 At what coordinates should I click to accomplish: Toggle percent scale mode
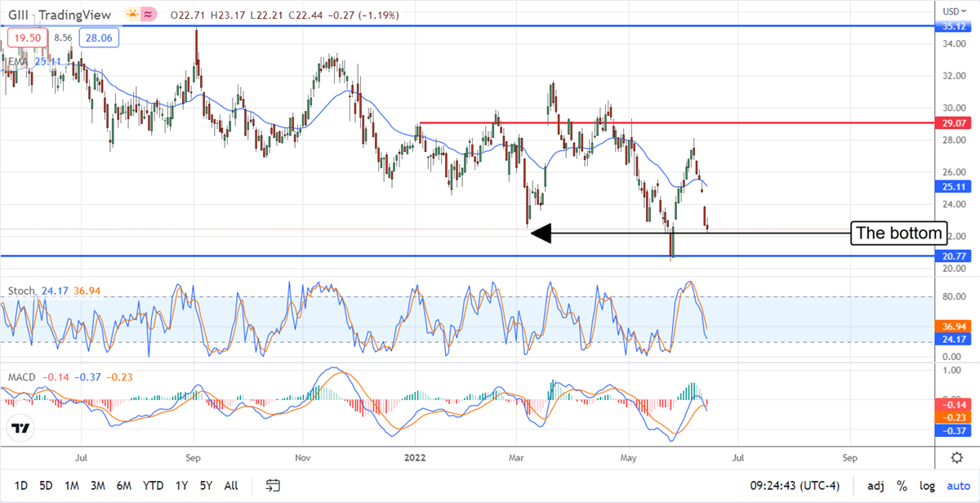click(902, 486)
